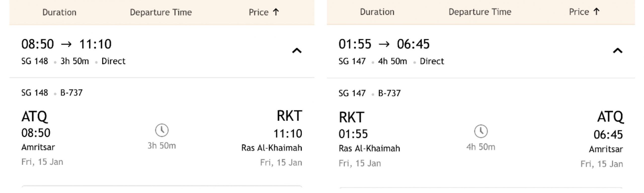644x193 pixels.
Task: Click the clock icon above 3h 50m
Action: coord(162,130)
